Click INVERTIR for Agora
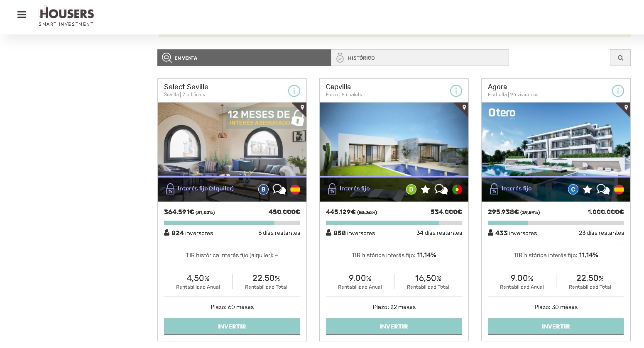This screenshot has width=644, height=348. (556, 326)
